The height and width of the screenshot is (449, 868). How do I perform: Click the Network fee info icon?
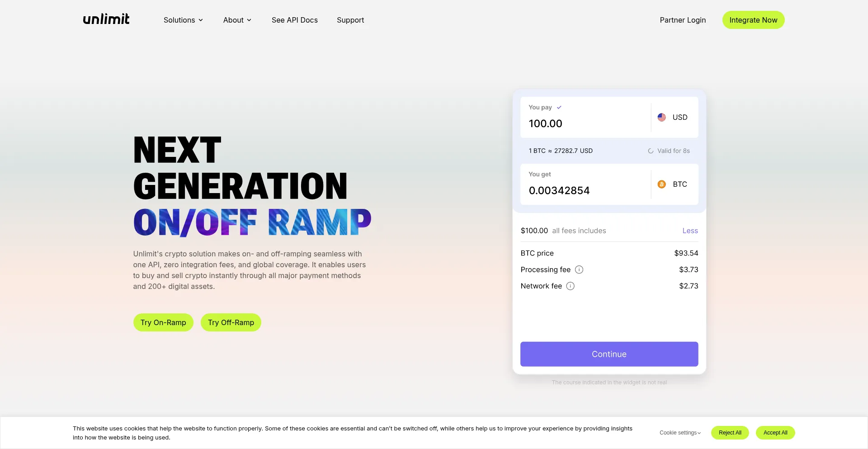pyautogui.click(x=571, y=286)
